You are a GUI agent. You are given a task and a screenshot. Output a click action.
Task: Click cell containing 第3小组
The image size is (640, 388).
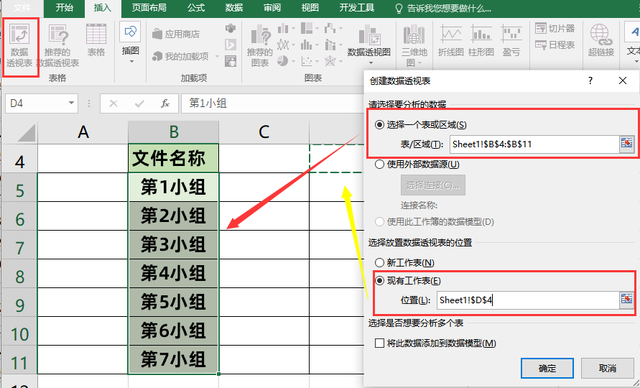[173, 245]
